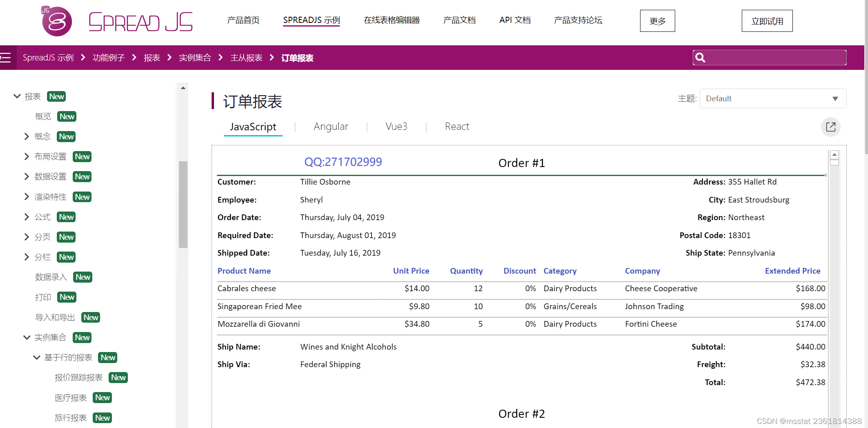Open 打印 in the sidebar
Viewport: 868px width, 428px height.
43,297
